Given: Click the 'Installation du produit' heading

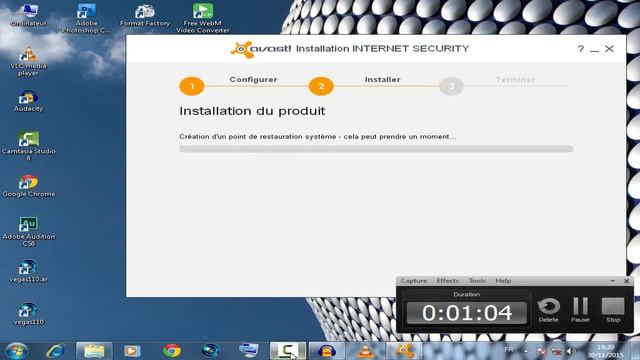Looking at the screenshot, I should [252, 111].
